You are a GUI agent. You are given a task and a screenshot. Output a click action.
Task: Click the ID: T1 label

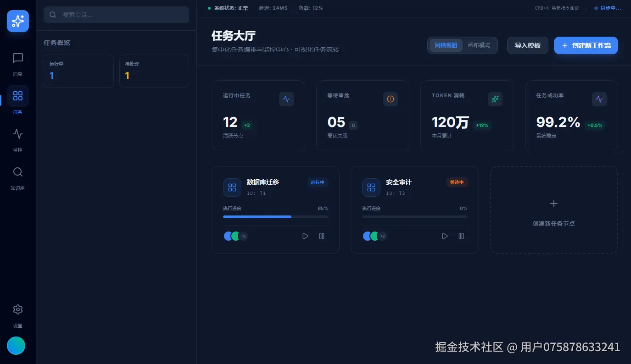[256, 193]
